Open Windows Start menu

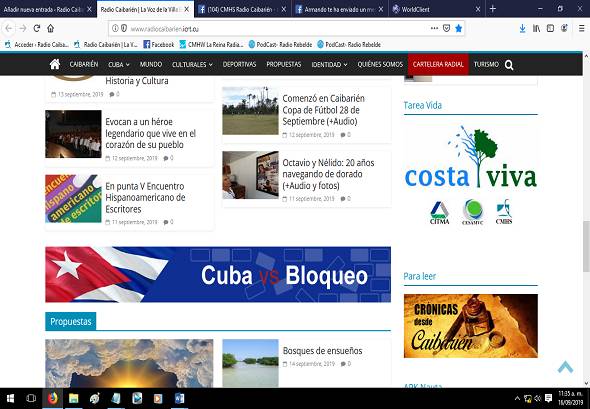point(10,398)
